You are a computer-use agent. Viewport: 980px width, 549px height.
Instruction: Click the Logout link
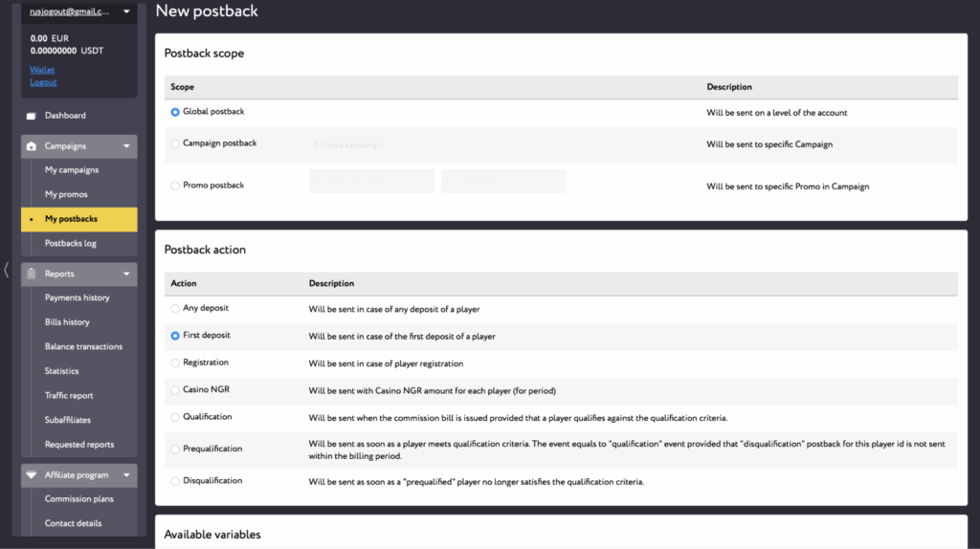click(x=43, y=82)
